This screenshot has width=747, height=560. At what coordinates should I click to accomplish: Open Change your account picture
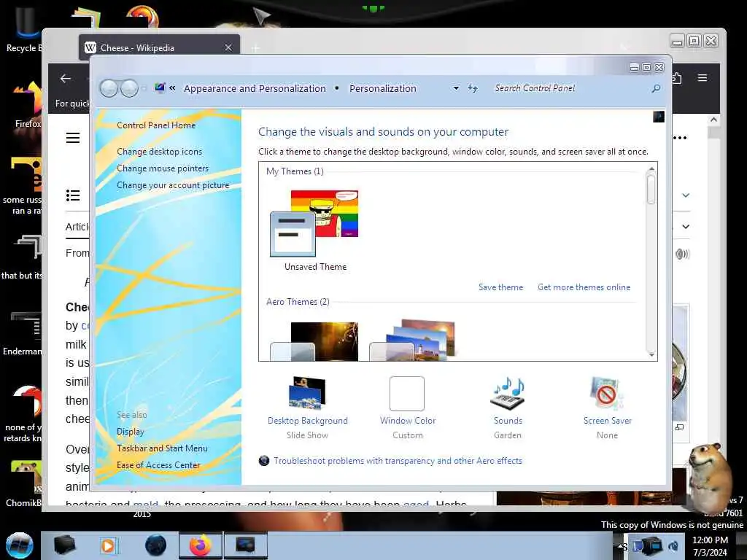[173, 185]
